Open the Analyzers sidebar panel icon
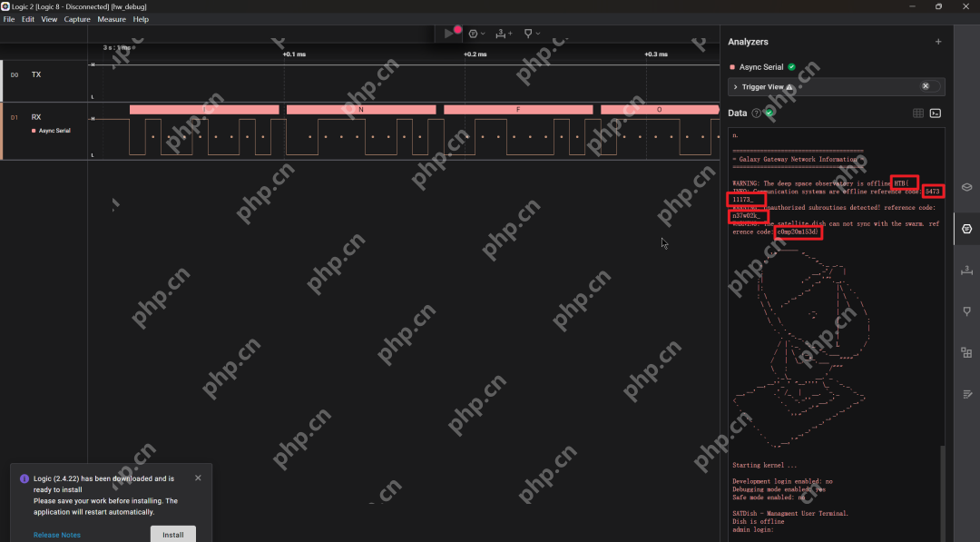This screenshot has height=542, width=980. click(967, 229)
